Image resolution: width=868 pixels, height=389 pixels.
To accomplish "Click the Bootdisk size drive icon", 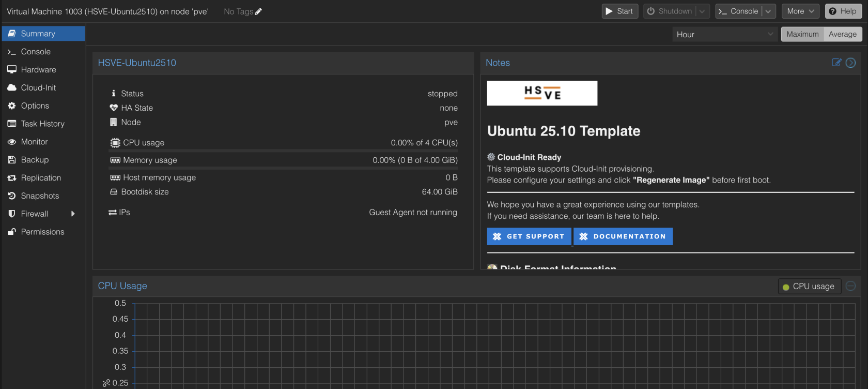I will point(114,192).
